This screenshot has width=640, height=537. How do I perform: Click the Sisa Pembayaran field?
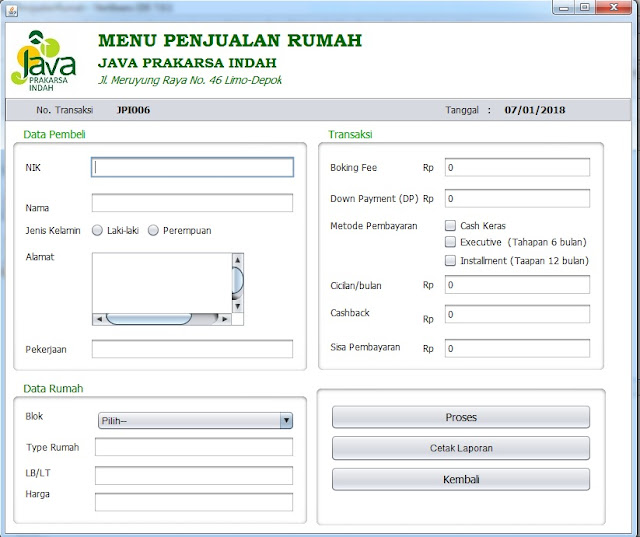pos(517,348)
